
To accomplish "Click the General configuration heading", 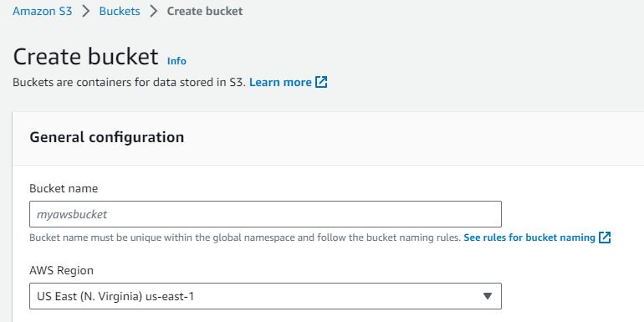I will tap(107, 137).
